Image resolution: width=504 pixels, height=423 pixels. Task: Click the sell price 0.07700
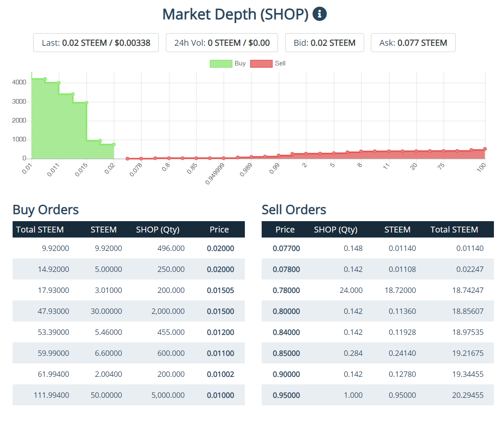[x=286, y=248]
